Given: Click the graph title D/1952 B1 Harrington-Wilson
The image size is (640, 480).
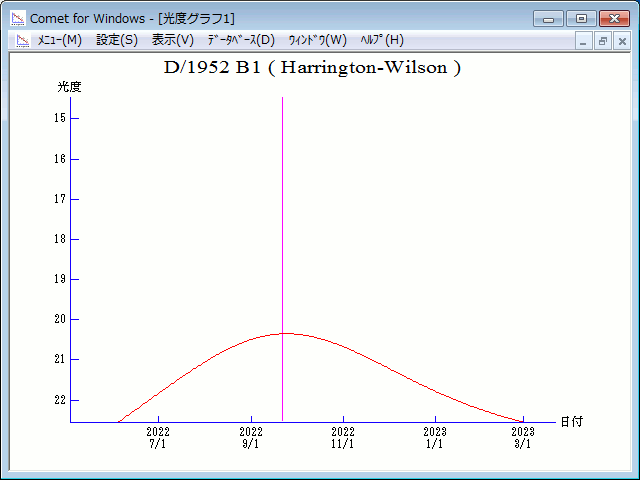Looking at the screenshot, I should click(312, 68).
